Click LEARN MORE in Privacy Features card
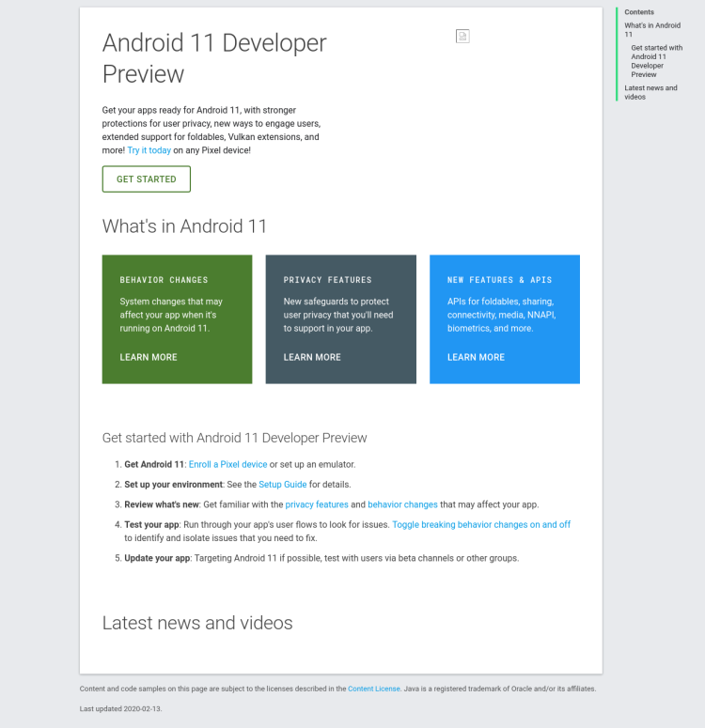 (x=312, y=357)
